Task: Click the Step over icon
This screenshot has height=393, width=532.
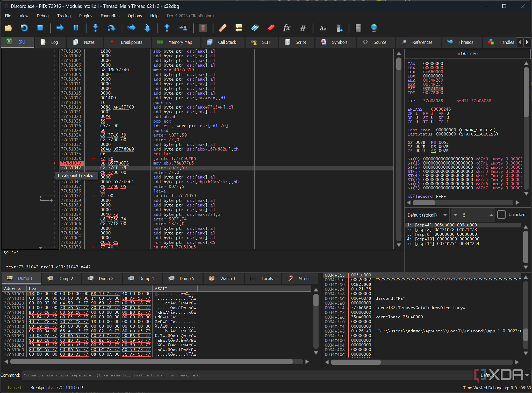Action: click(x=111, y=28)
